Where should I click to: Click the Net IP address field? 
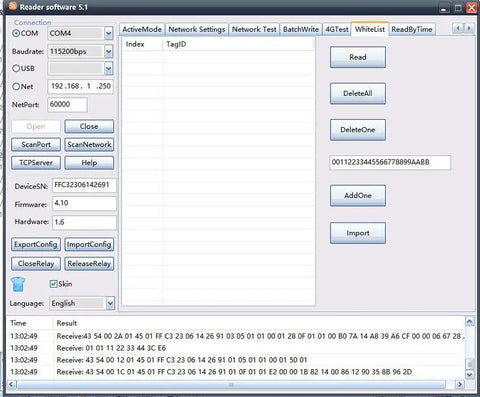tap(81, 86)
